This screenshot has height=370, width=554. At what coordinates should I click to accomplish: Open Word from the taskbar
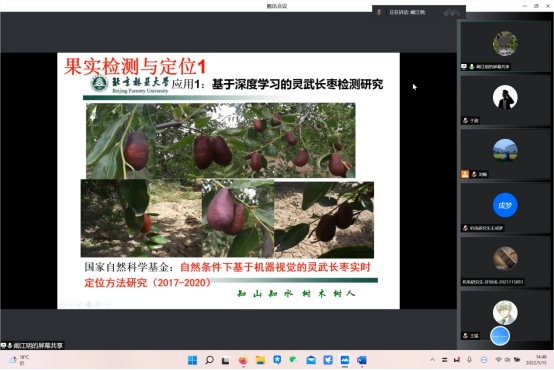pyautogui.click(x=361, y=360)
